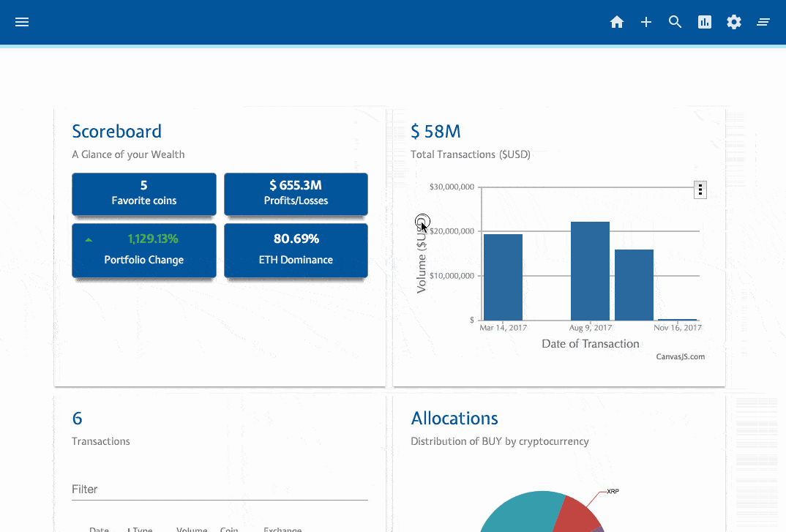Click the tiny Nov 16, 2017 bar
This screenshot has width=786, height=532.
pyautogui.click(x=677, y=319)
